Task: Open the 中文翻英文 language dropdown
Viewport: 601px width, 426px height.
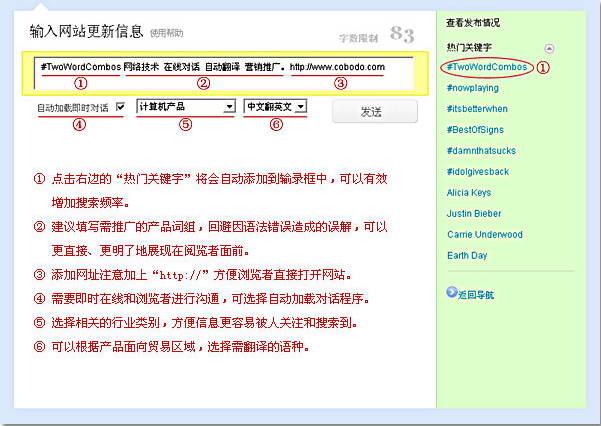Action: coord(275,106)
